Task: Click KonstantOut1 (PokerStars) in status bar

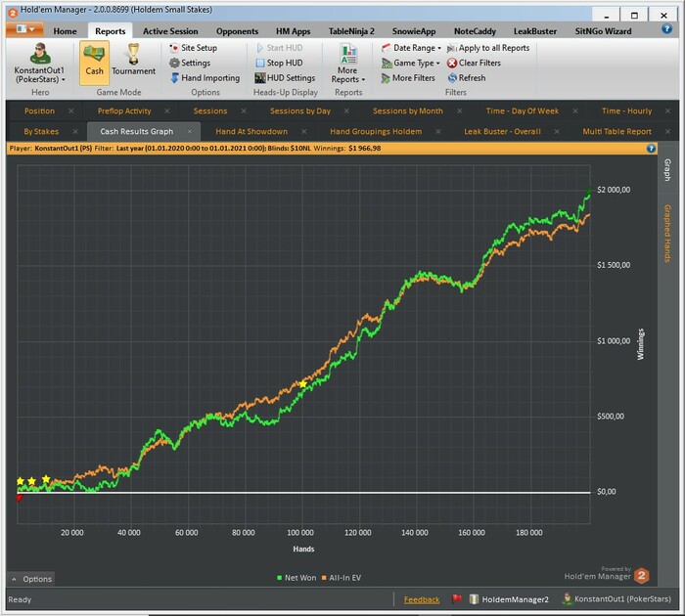Action: [x=616, y=598]
